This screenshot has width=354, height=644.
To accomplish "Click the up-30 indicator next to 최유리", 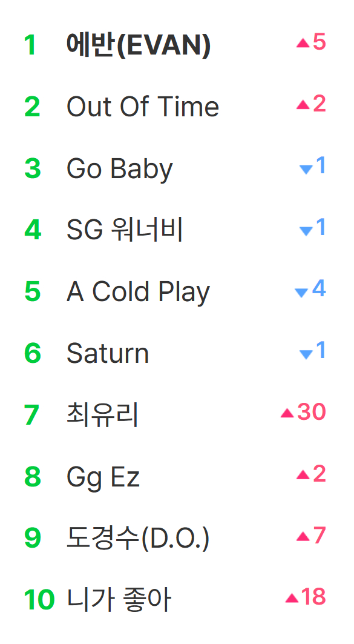I will point(303,412).
